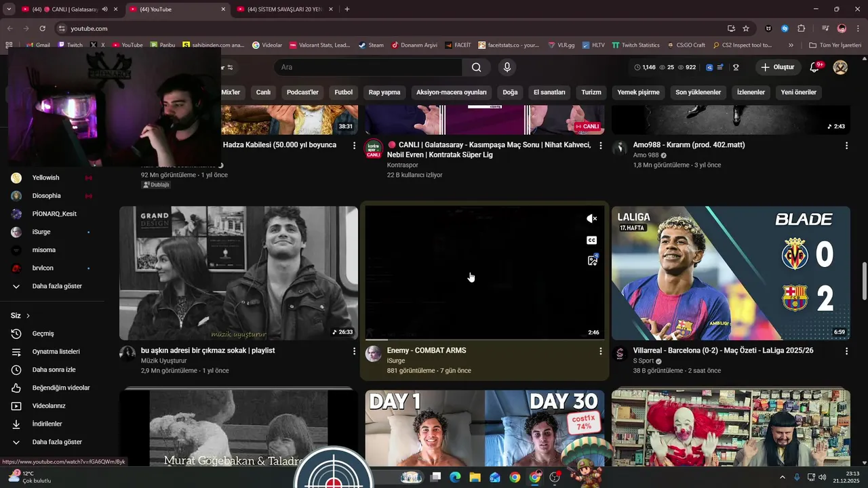868x488 pixels.
Task: Open Chrome extensions puzzle icon
Action: pyautogui.click(x=802, y=28)
